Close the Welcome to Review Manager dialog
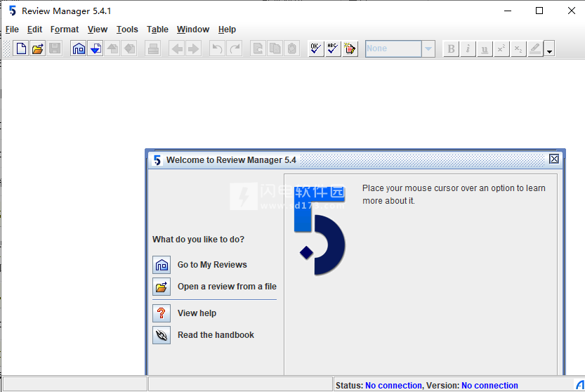 [554, 159]
